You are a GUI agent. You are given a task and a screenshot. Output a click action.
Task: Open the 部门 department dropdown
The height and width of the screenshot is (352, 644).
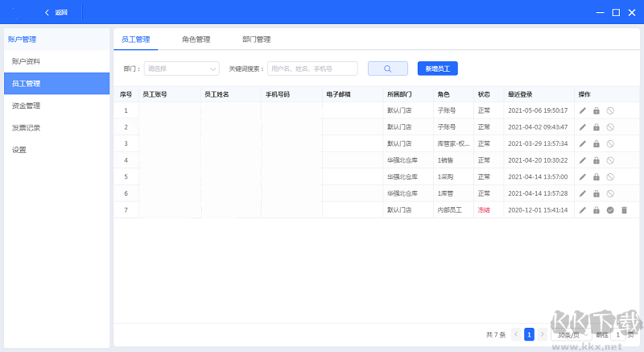tap(182, 68)
